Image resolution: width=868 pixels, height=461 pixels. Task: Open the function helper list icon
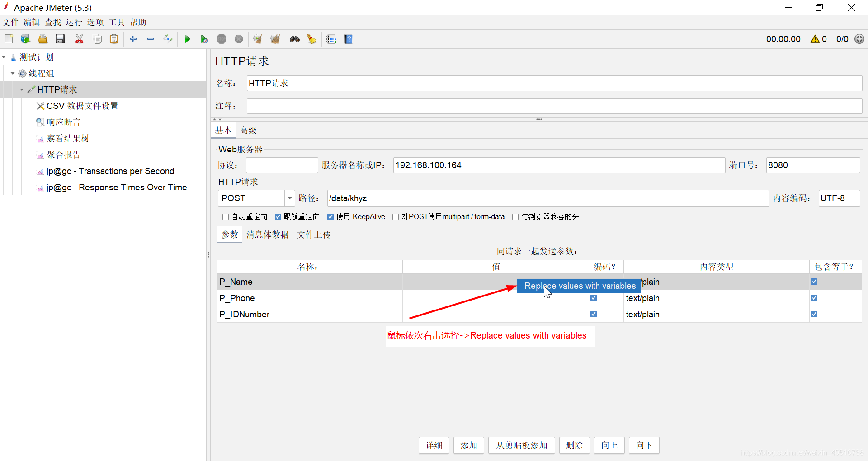[x=331, y=39]
